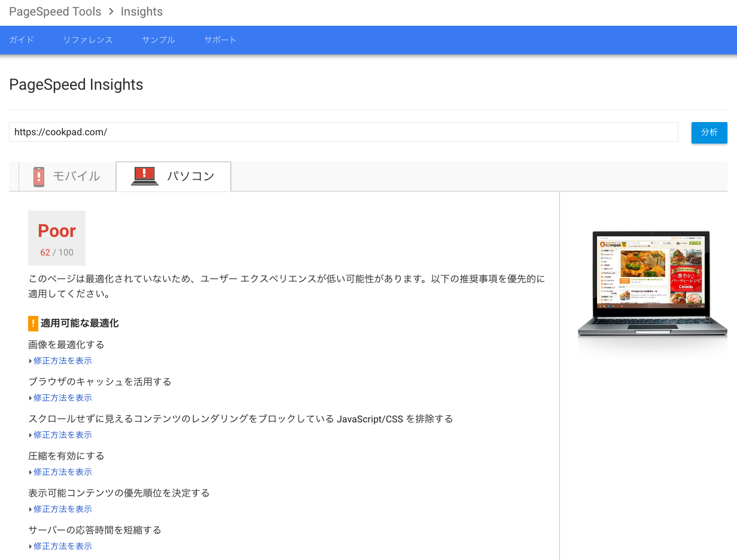737x560 pixels.
Task: Click the summary paragraph starting このページは最適化されていない
Action: 287,287
